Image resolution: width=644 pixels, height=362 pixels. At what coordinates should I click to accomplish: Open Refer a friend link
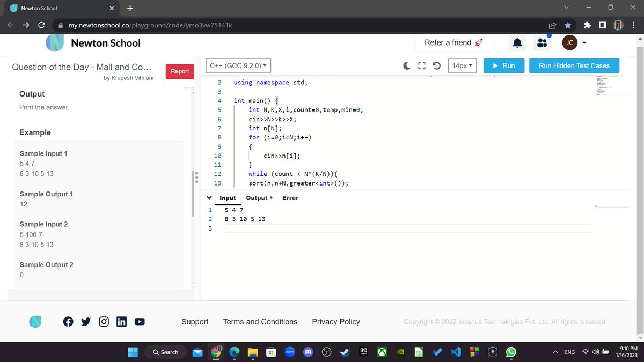(454, 42)
